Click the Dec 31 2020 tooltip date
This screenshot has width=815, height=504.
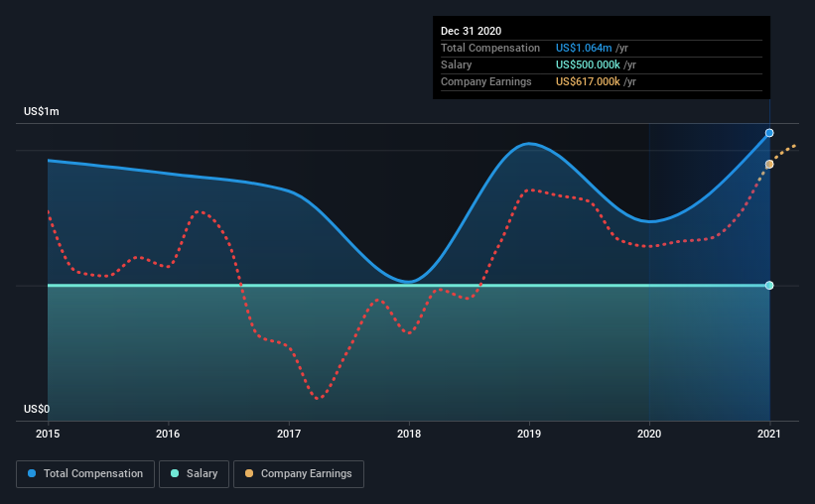[471, 31]
